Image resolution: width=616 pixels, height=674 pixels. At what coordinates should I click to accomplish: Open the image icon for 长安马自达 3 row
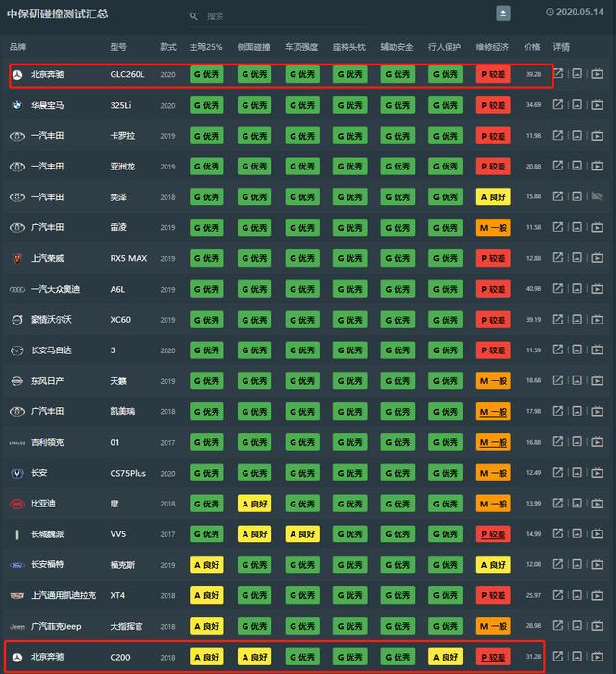tap(577, 350)
